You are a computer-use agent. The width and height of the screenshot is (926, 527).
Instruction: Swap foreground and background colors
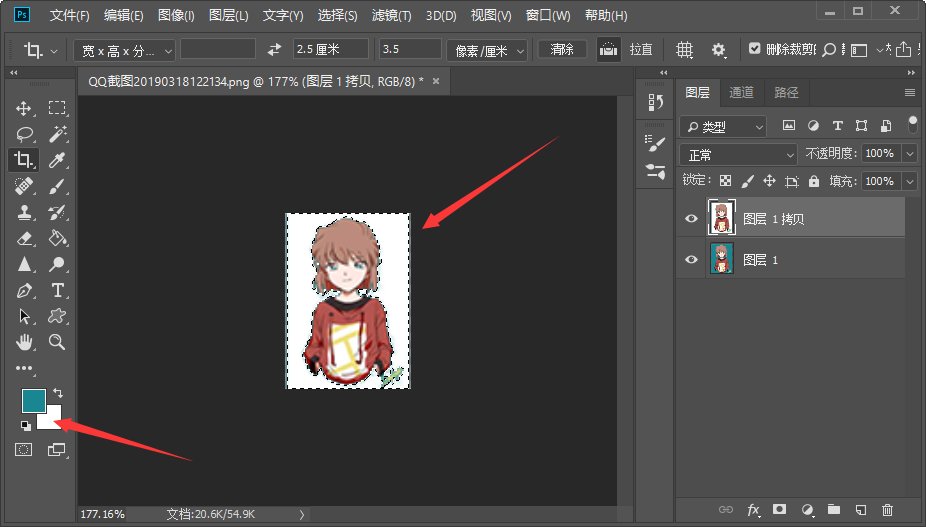[x=58, y=393]
